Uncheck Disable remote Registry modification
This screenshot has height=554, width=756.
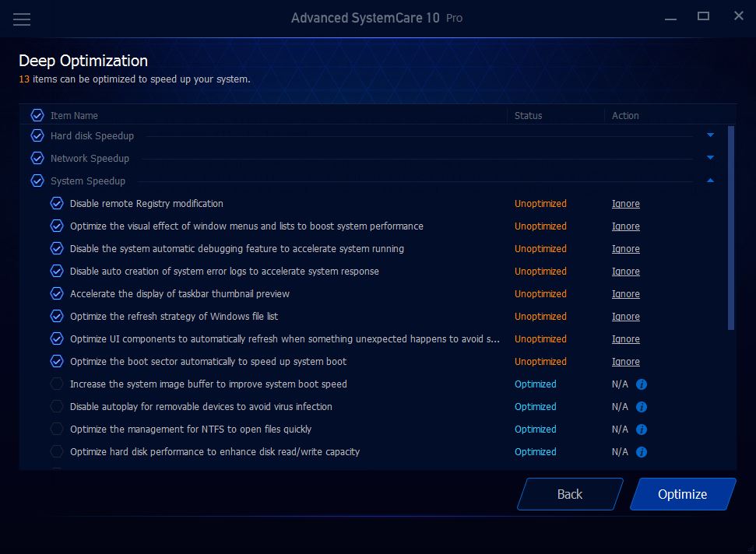(x=57, y=203)
